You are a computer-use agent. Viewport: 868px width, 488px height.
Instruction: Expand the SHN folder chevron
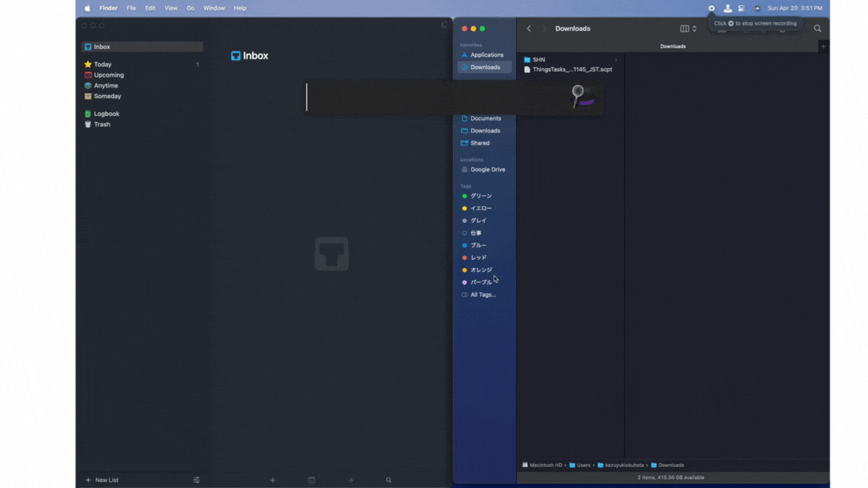pyautogui.click(x=616, y=59)
